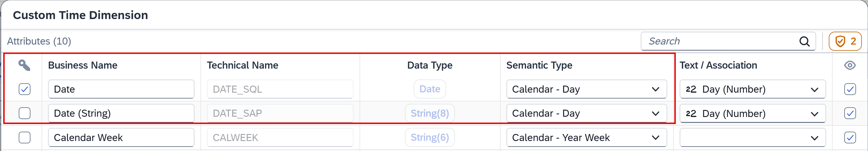
Task: Open Semantic Type dropdown for Date
Action: pyautogui.click(x=587, y=89)
